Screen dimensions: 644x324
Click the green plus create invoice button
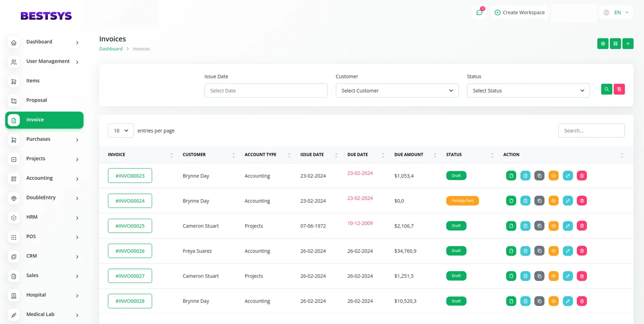click(x=627, y=44)
